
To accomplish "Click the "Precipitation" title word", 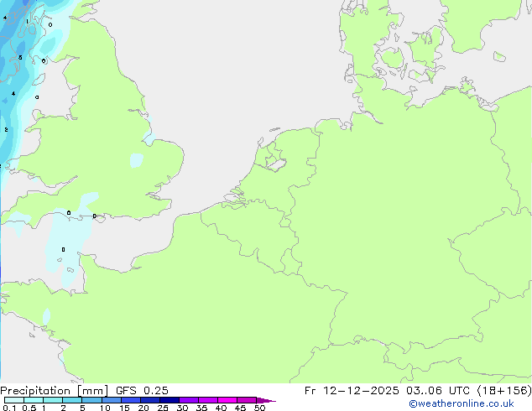I will [35, 391].
